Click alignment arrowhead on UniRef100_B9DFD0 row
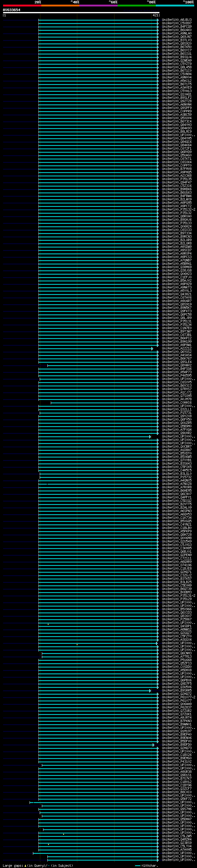 click(x=154, y=745)
